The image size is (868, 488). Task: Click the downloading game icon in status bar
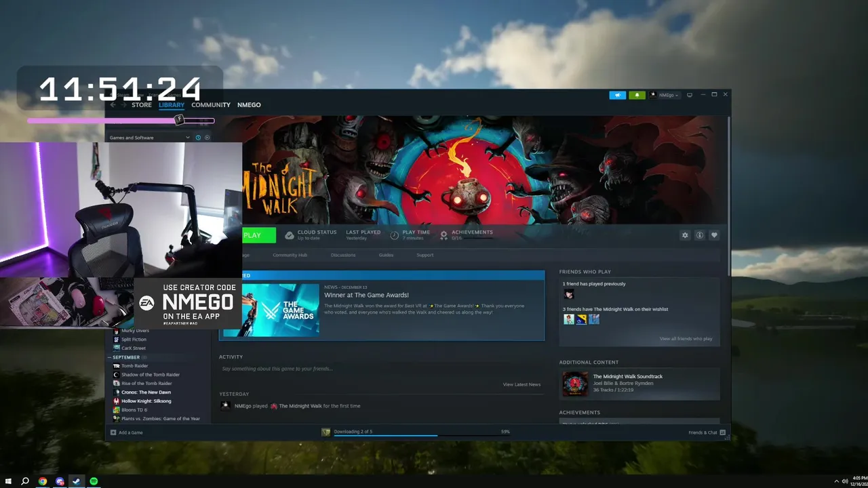(325, 432)
